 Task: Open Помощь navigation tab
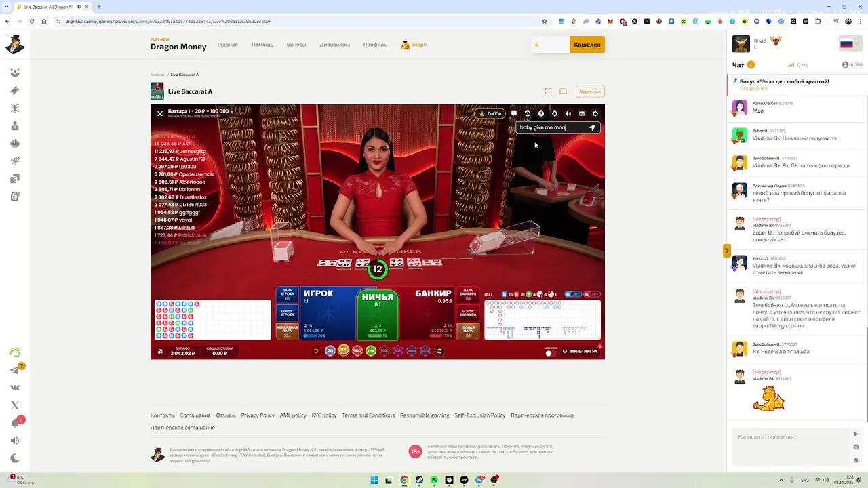tap(262, 45)
